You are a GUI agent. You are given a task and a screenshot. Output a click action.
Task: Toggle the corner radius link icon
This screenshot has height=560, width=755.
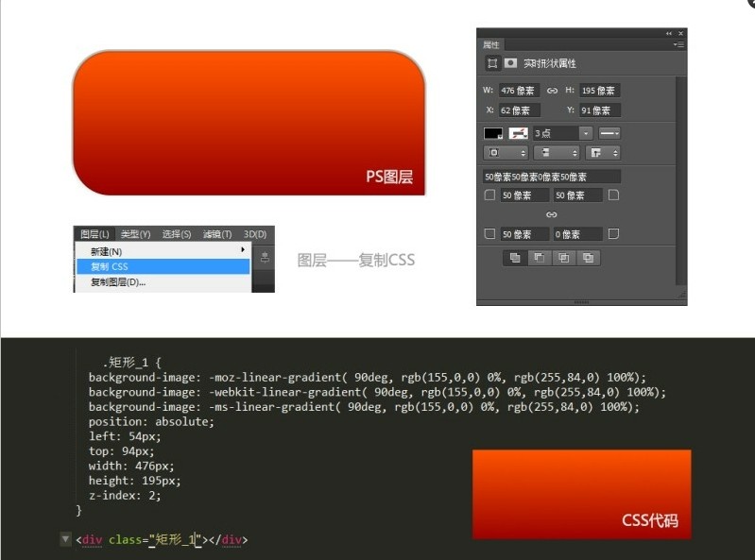[x=551, y=214]
